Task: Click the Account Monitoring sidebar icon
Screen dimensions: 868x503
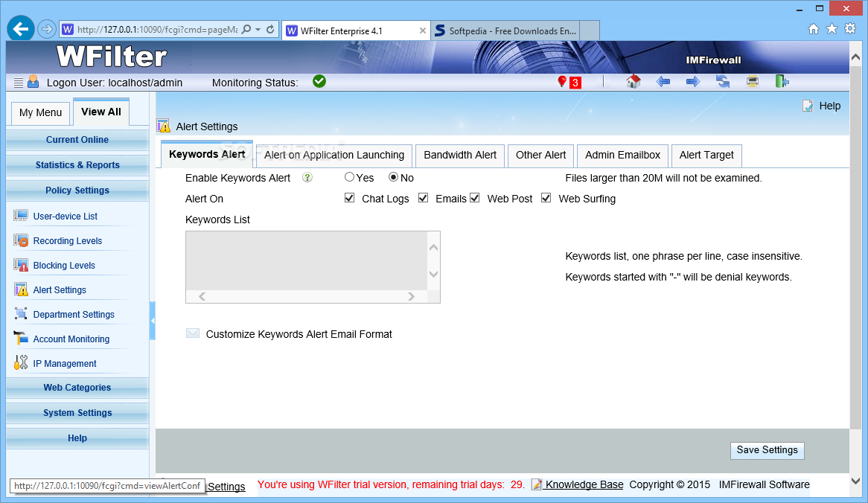Action: [21, 339]
